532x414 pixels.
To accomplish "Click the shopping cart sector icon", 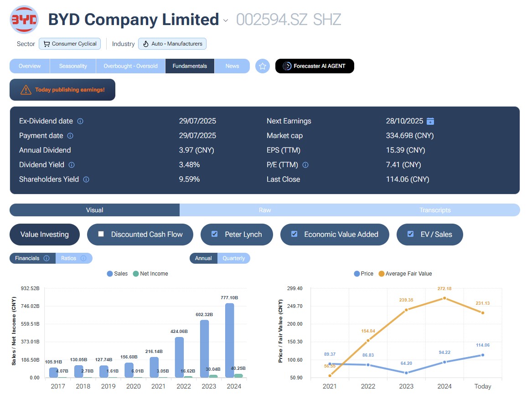I will click(46, 44).
